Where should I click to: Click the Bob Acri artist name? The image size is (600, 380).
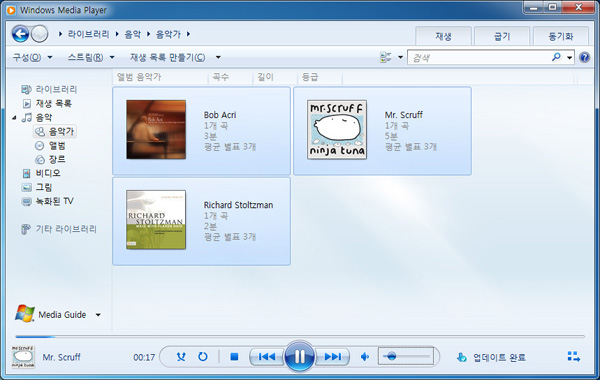coord(220,115)
